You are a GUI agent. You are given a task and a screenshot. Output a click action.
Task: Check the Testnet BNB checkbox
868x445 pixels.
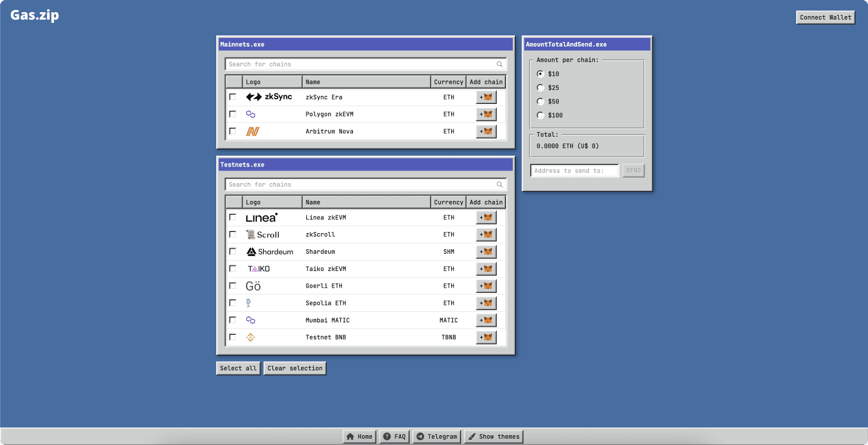pyautogui.click(x=233, y=337)
